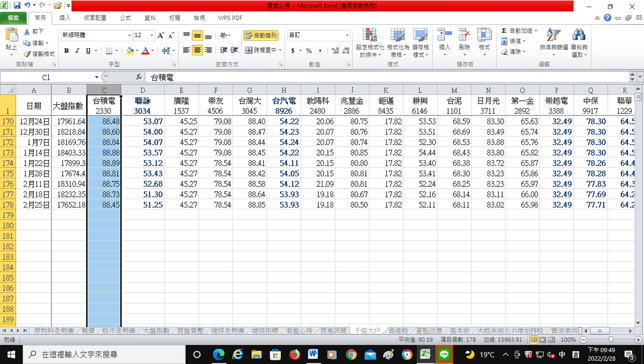Expand the number format dropdown (自訂)
Image resolution: width=644 pixels, height=364 pixels.
tap(347, 35)
